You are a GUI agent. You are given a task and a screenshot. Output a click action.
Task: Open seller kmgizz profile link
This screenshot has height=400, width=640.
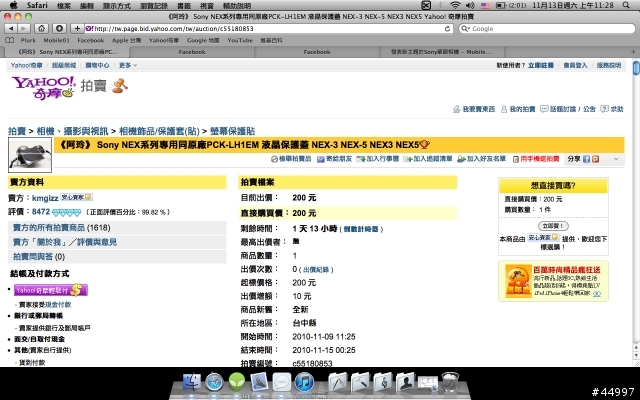click(45, 198)
